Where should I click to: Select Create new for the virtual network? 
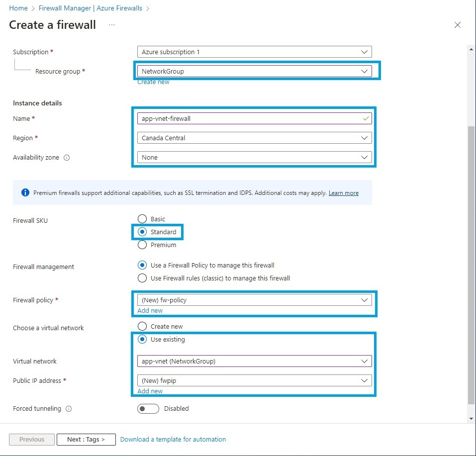pos(142,326)
